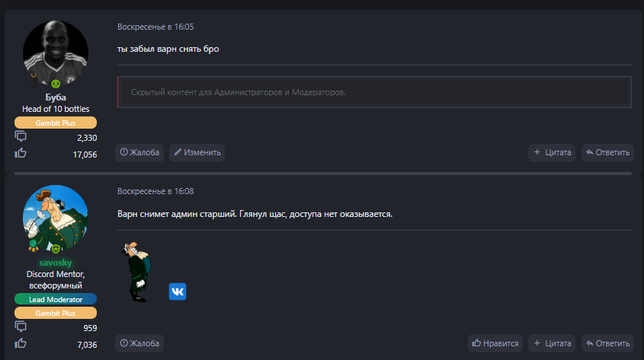This screenshot has width=644, height=360.
Task: Report savosky's post with Жалоба
Action: point(139,343)
